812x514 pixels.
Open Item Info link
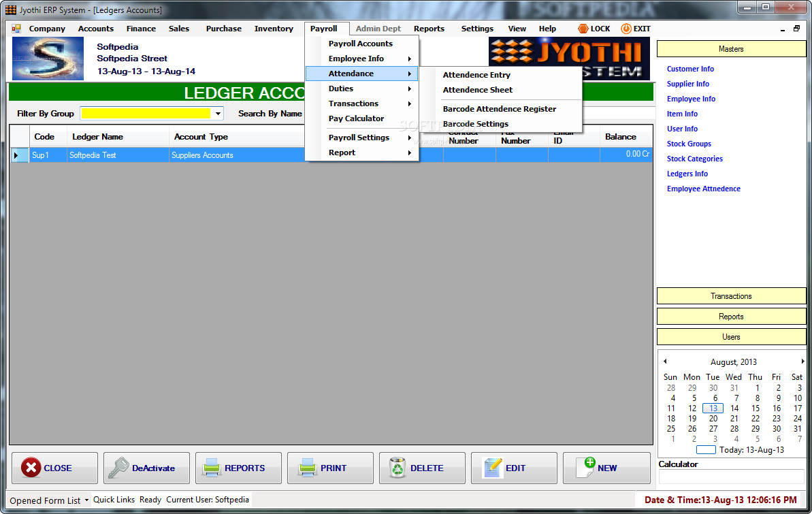click(x=682, y=114)
